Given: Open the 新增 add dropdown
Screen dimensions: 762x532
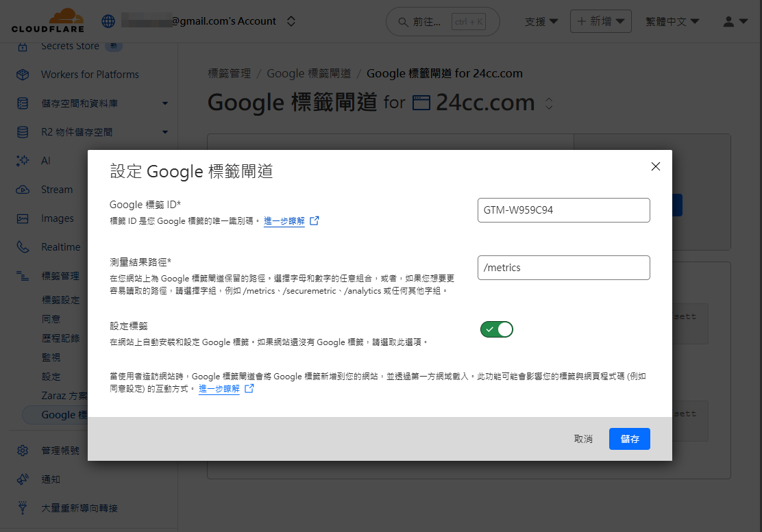Looking at the screenshot, I should [x=601, y=21].
